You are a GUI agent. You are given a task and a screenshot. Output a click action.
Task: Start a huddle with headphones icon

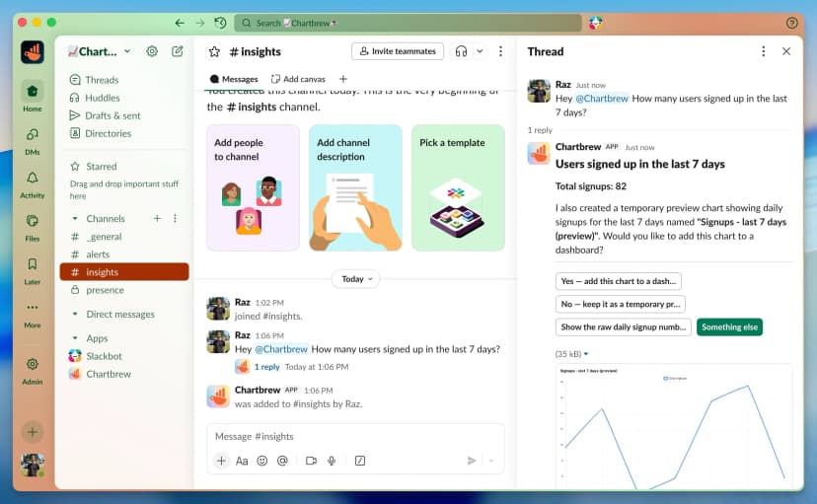coord(461,51)
